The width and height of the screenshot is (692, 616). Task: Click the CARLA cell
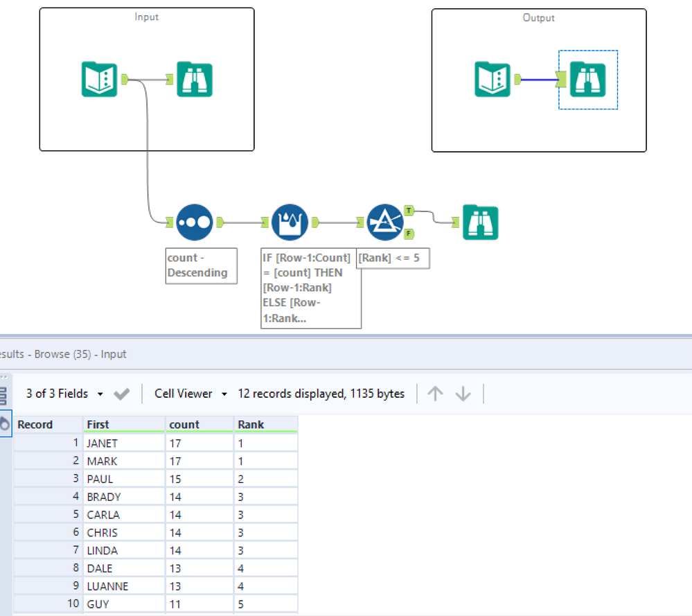point(123,514)
